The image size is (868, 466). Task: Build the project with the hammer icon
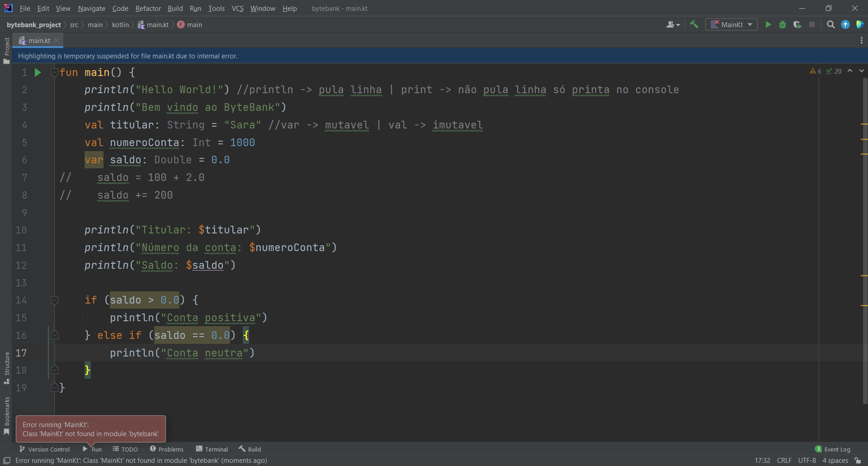[694, 25]
